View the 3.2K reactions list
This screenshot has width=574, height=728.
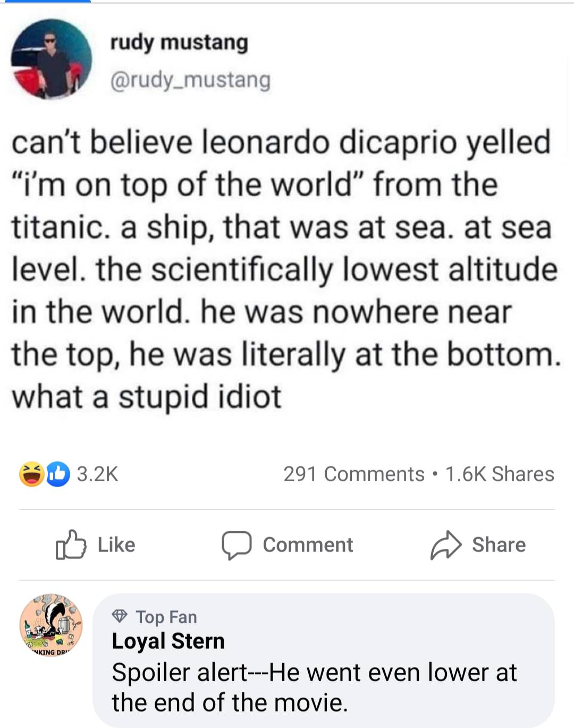97,474
